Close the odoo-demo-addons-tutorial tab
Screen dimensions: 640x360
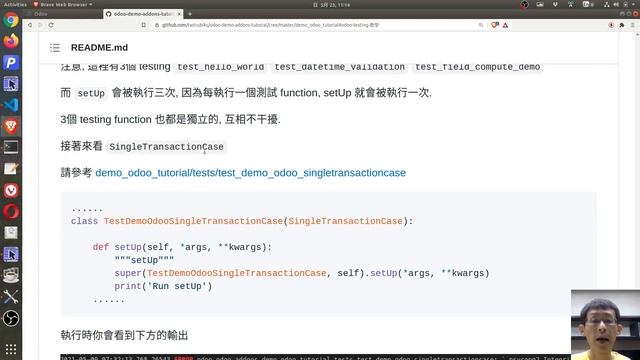(x=179, y=14)
